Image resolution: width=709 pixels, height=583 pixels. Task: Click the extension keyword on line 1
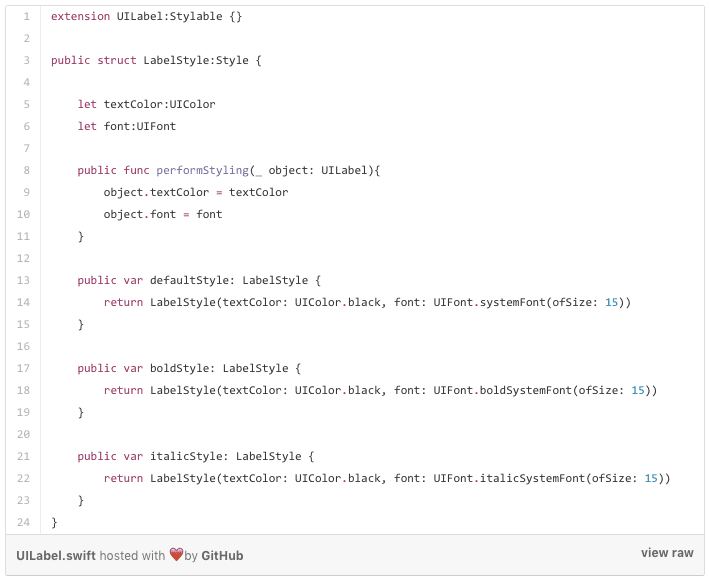click(80, 17)
